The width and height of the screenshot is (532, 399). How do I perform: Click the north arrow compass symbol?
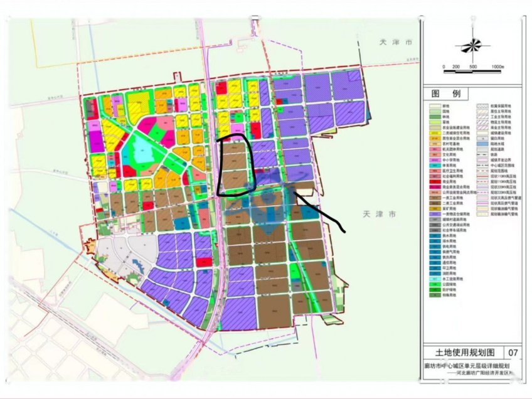click(472, 45)
